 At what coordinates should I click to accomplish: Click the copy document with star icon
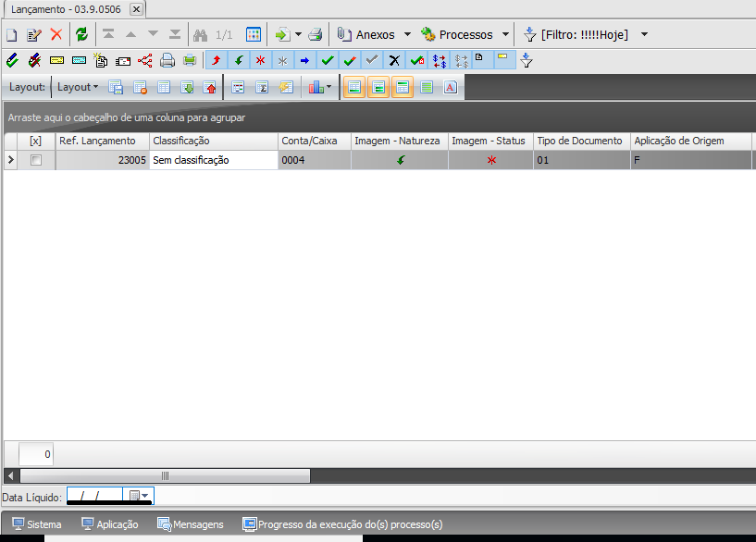(x=100, y=60)
